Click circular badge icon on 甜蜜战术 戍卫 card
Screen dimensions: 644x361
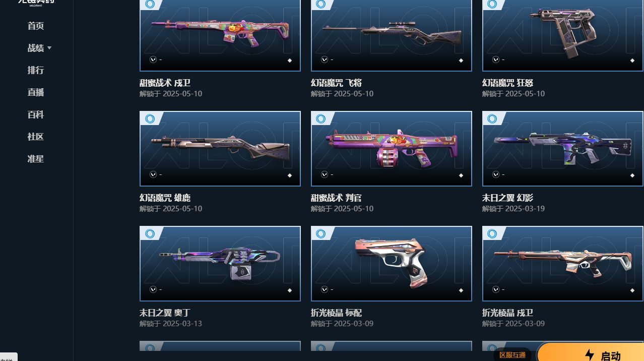[150, 5]
